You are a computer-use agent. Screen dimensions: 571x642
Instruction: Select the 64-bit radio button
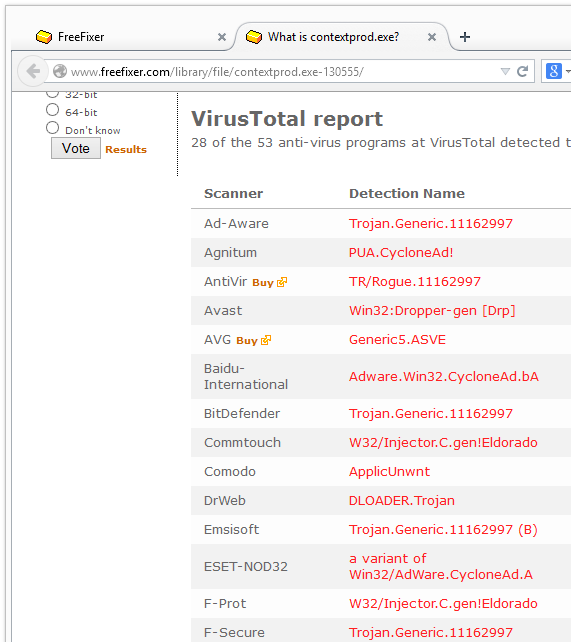(x=52, y=110)
